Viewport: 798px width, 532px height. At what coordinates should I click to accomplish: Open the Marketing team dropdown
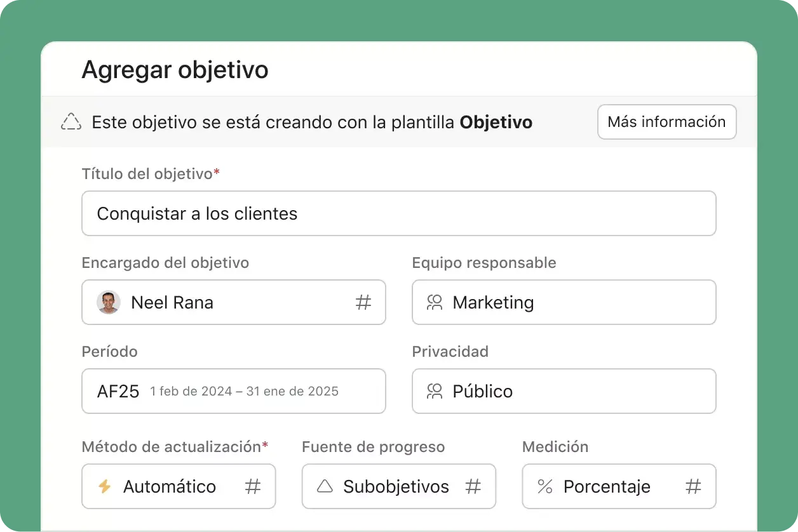(564, 302)
